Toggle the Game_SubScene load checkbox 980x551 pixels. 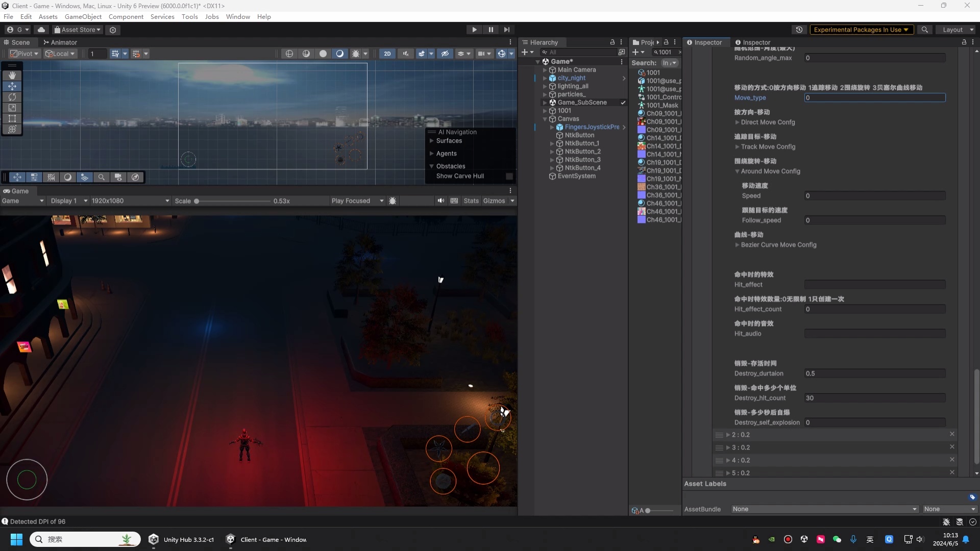(623, 102)
